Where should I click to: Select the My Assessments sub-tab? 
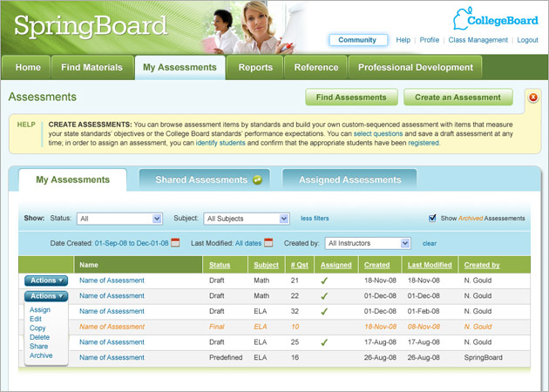tap(73, 180)
